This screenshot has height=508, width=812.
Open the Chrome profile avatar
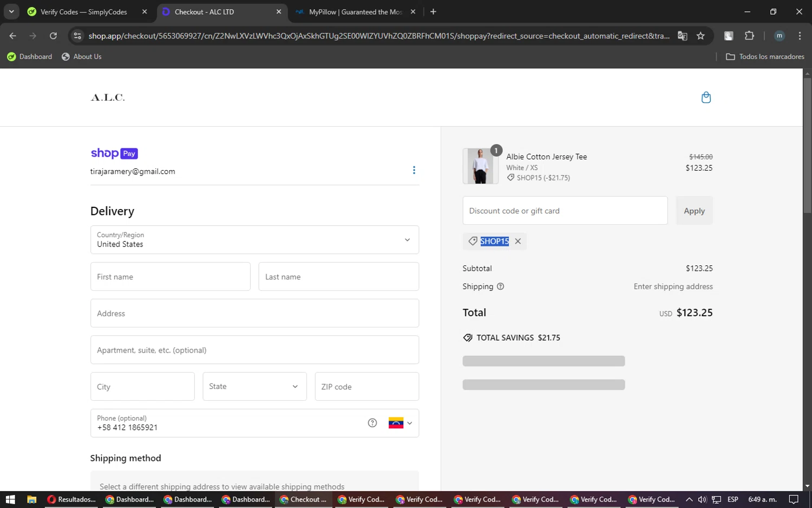tap(780, 36)
